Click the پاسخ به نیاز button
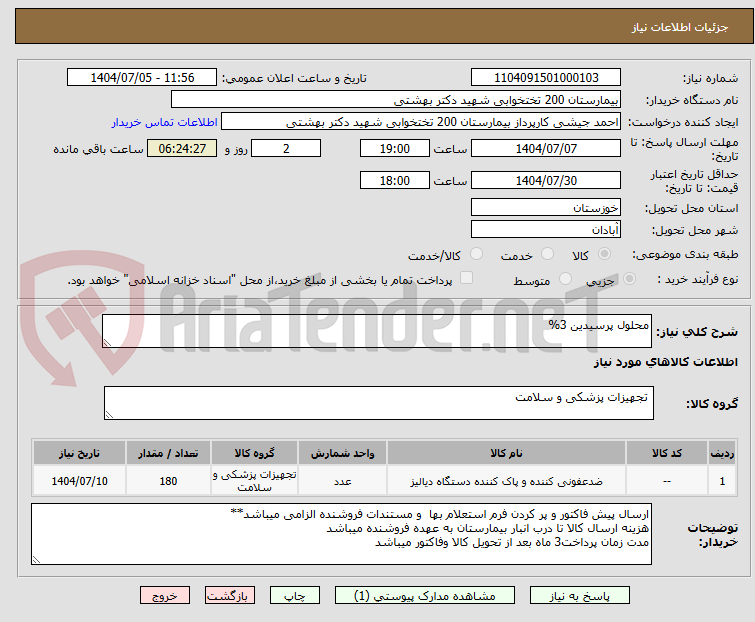The height and width of the screenshot is (622, 755). 580,596
